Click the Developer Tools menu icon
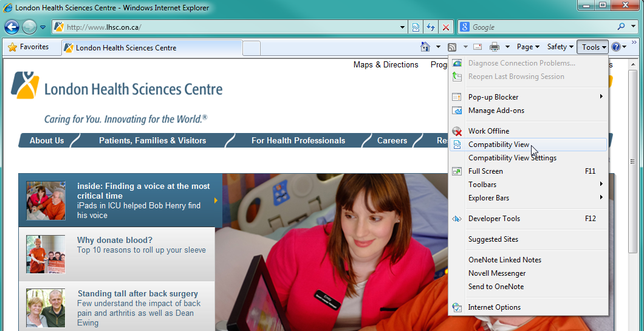This screenshot has height=331, width=644. (457, 219)
